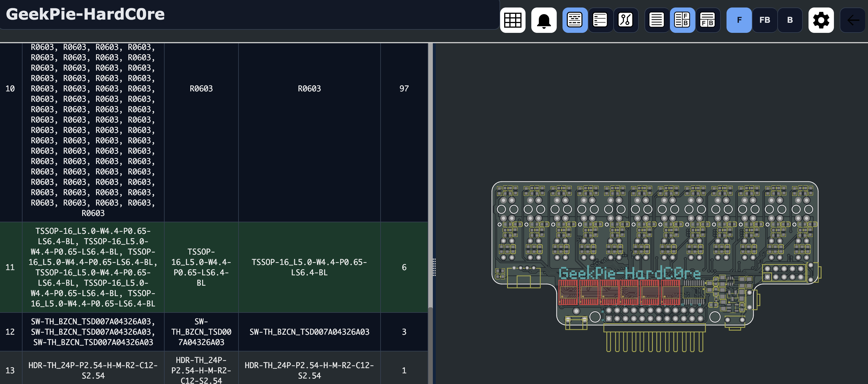Click GeekPie-HardC0re silkscreen text on board
Viewport: 868px width, 384px height.
click(629, 273)
